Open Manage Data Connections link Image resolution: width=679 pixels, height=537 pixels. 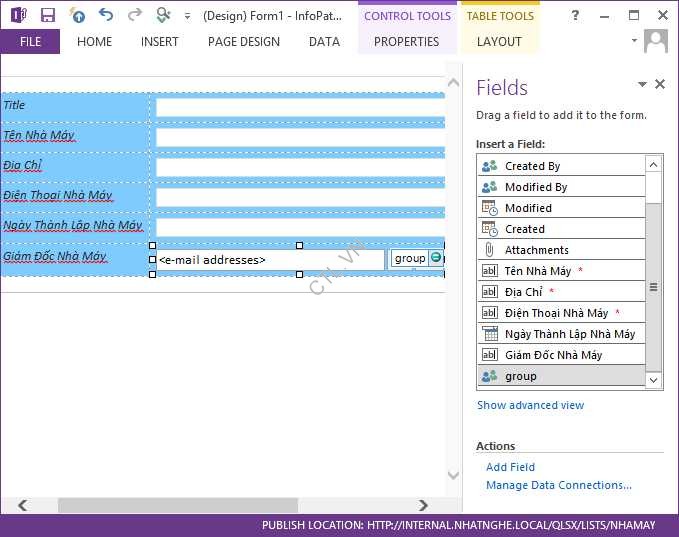tap(558, 485)
